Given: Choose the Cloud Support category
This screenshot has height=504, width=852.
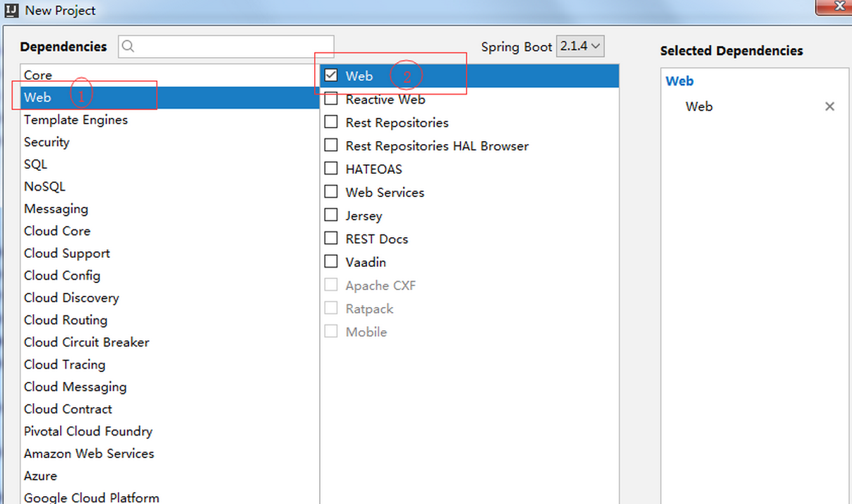Looking at the screenshot, I should tap(169, 253).
